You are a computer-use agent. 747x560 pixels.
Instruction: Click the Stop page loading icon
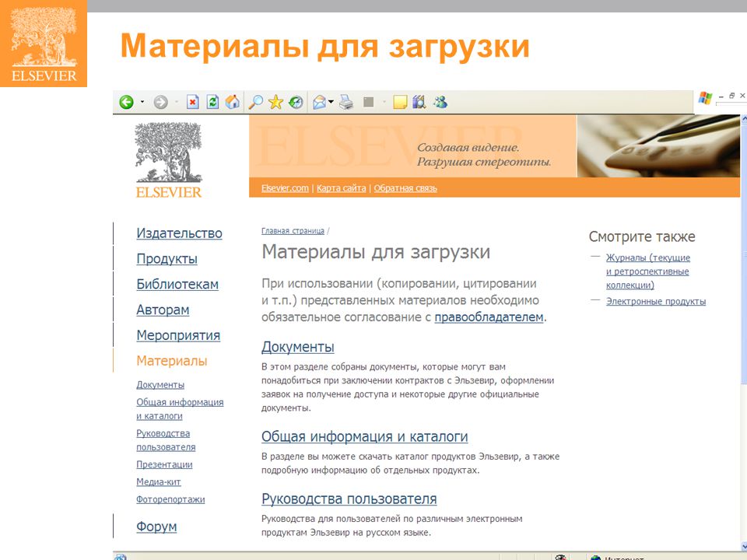(x=192, y=102)
